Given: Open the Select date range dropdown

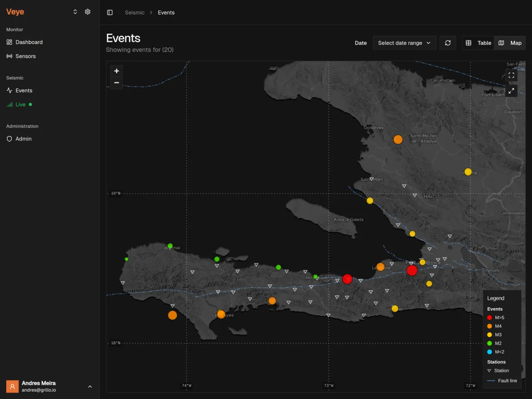Looking at the screenshot, I should (404, 43).
